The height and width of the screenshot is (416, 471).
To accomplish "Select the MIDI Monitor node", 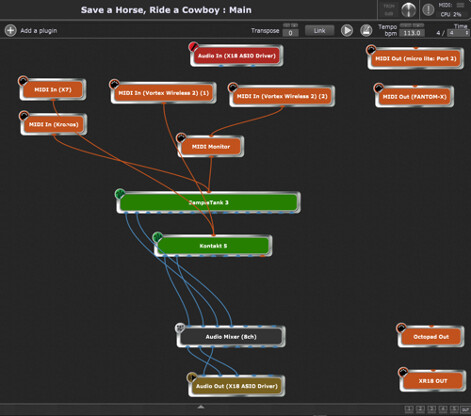I will tap(211, 147).
